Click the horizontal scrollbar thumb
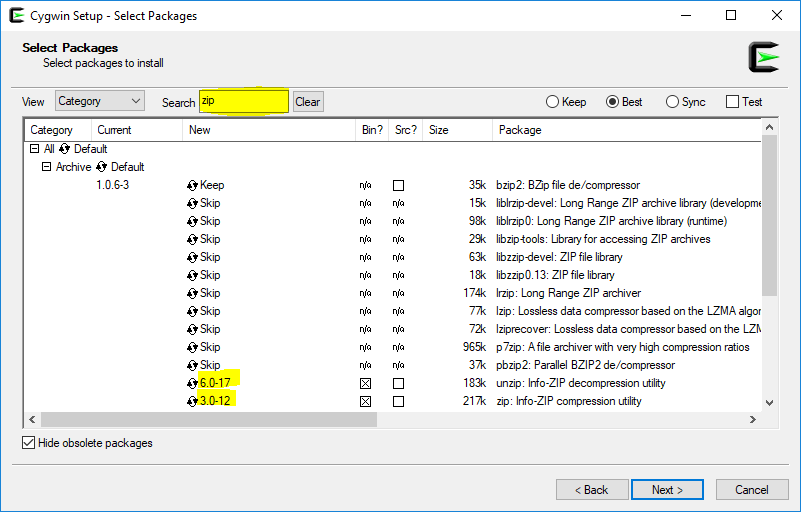The height and width of the screenshot is (512, 801). click(x=209, y=420)
